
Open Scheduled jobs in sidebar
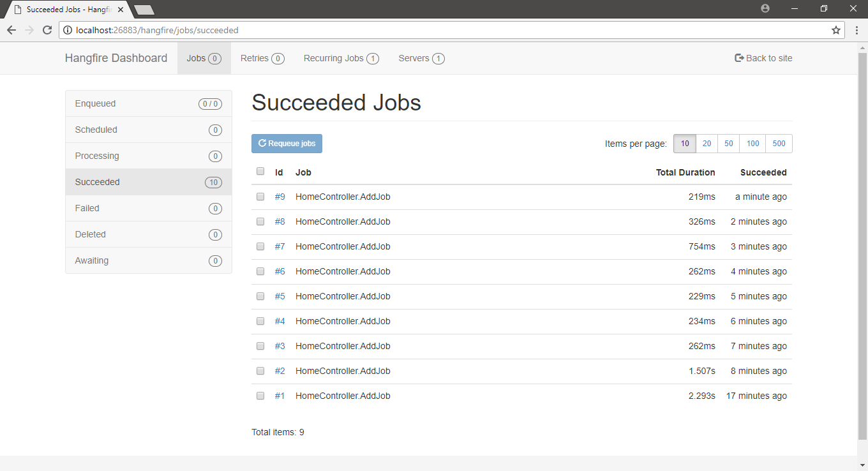point(149,130)
